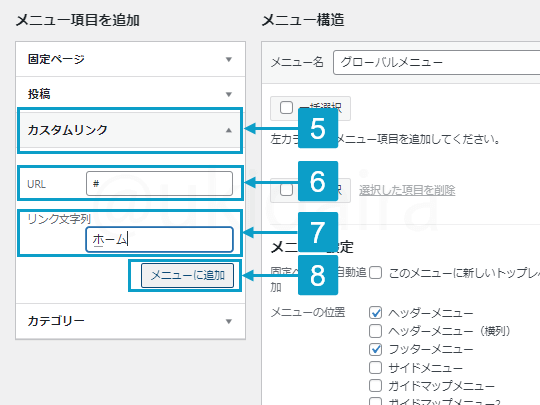
Task: Click the 選択した項目を削除 link
Action: tap(407, 190)
